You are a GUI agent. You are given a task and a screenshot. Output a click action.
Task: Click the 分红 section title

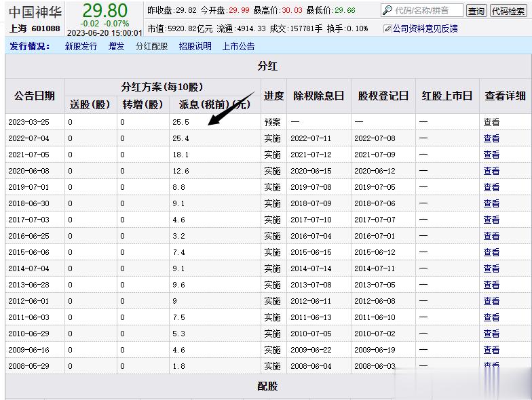click(x=267, y=66)
